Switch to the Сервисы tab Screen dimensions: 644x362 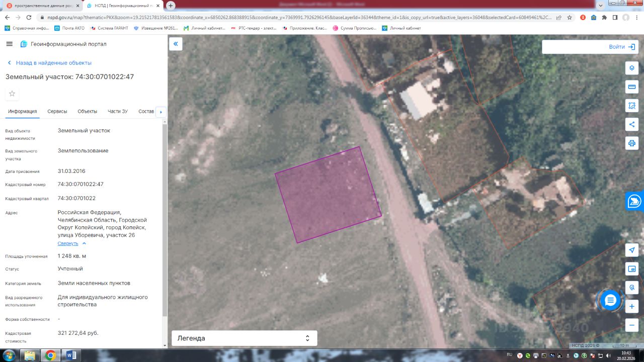57,112
